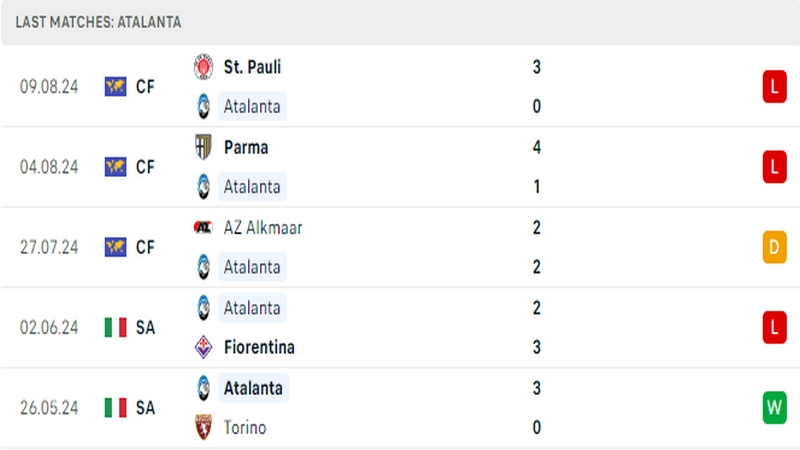Click the orange D draw badge

[x=774, y=247]
